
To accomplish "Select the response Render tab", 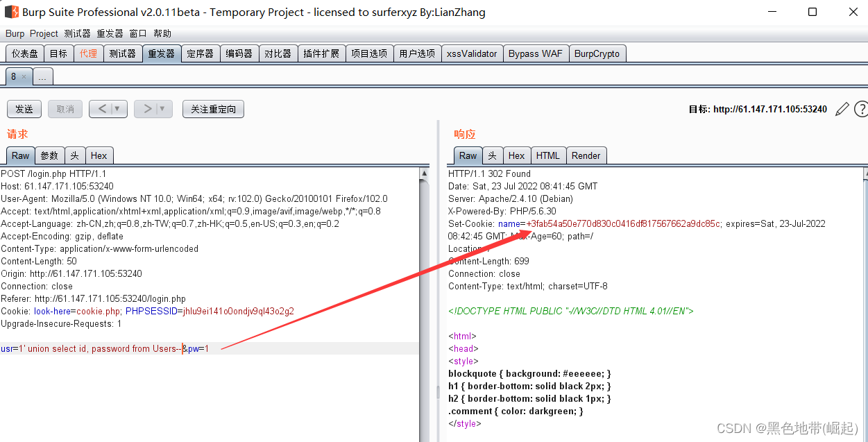I will [586, 155].
